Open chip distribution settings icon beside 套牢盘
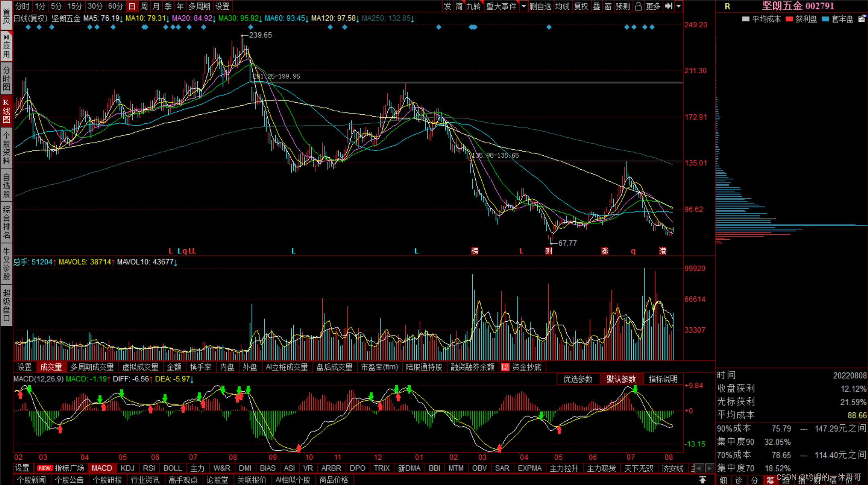868x485 pixels. (x=862, y=19)
